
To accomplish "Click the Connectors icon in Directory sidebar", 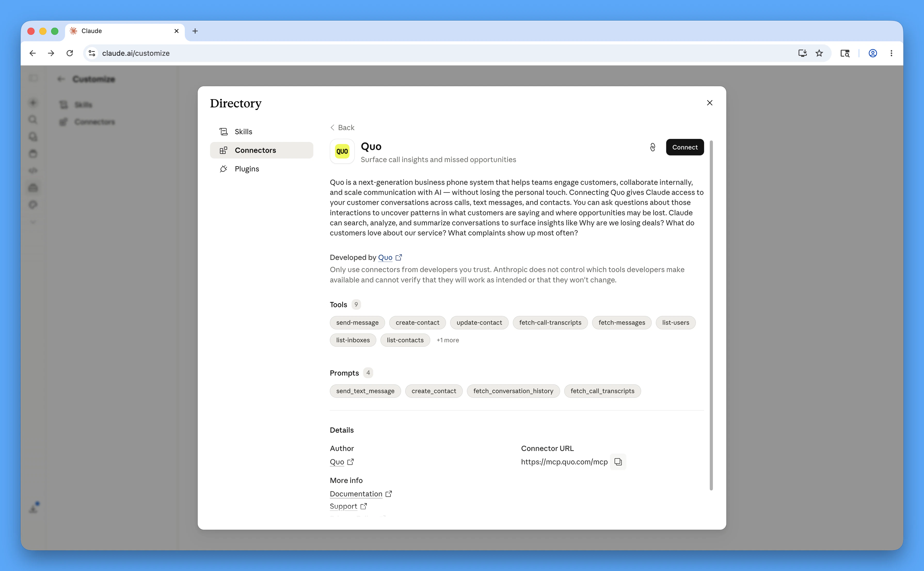I will coord(224,150).
